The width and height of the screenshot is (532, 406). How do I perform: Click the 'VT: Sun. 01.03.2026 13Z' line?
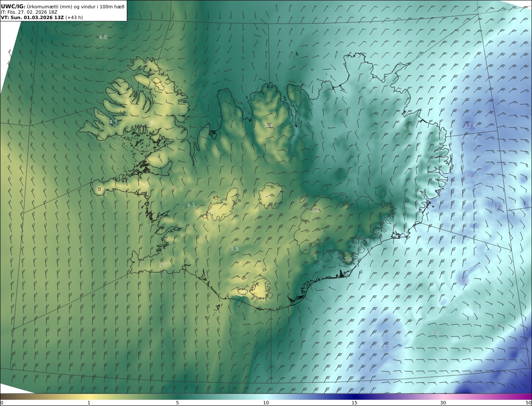click(32, 18)
